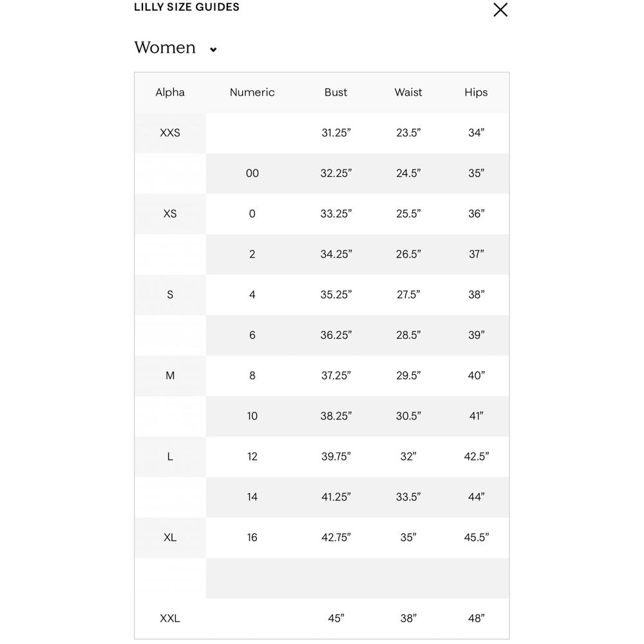Screen dimensions: 644x644
Task: Click numeric size 00 cell
Action: (x=252, y=173)
